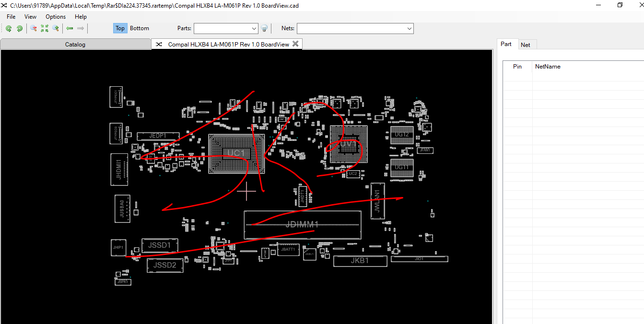Select the UC2 chip on board
The image size is (644, 324).
tap(353, 174)
